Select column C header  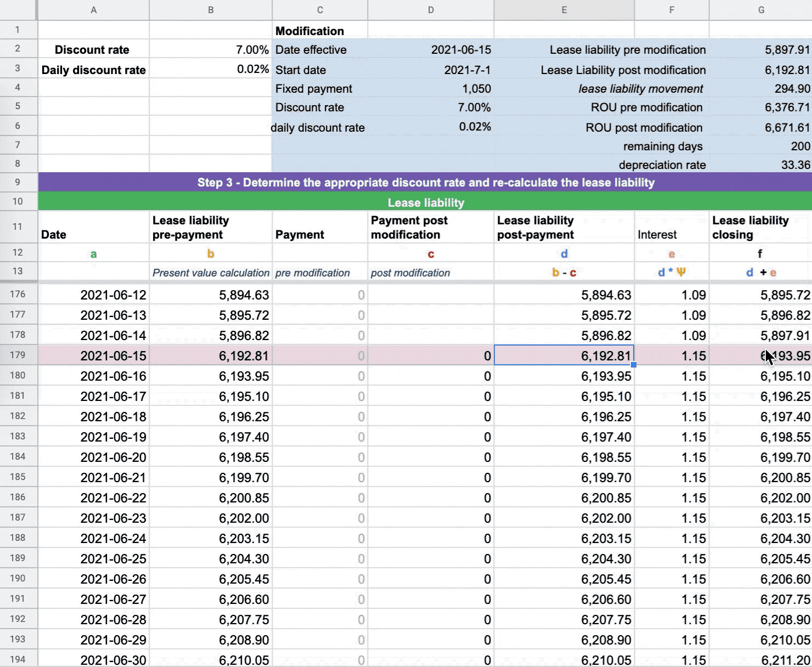(x=320, y=10)
